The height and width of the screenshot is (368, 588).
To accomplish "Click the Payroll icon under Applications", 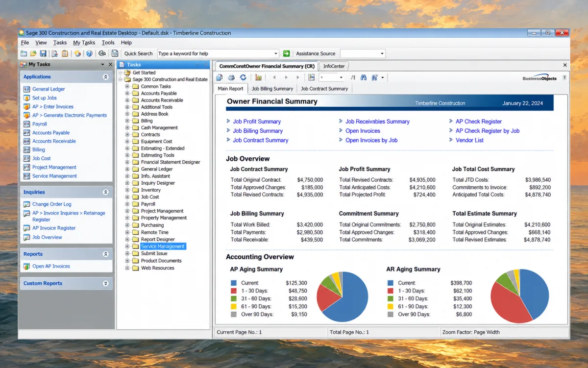I will tap(27, 124).
